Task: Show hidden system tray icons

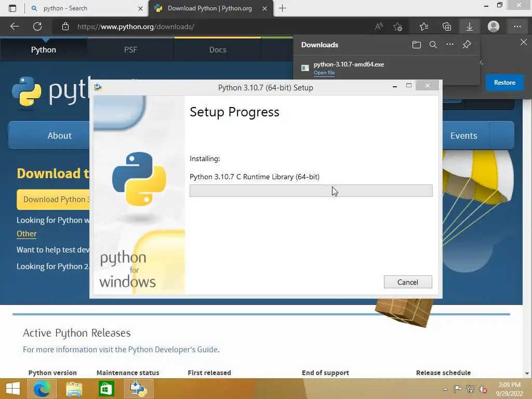Action: pos(445,390)
